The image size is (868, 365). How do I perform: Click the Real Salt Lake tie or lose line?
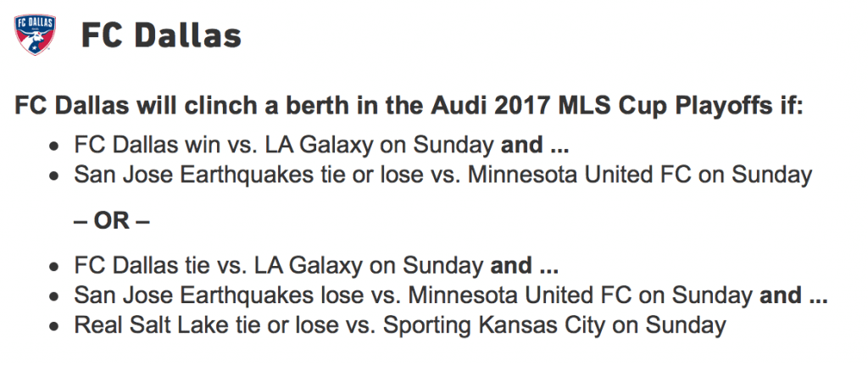(x=400, y=326)
